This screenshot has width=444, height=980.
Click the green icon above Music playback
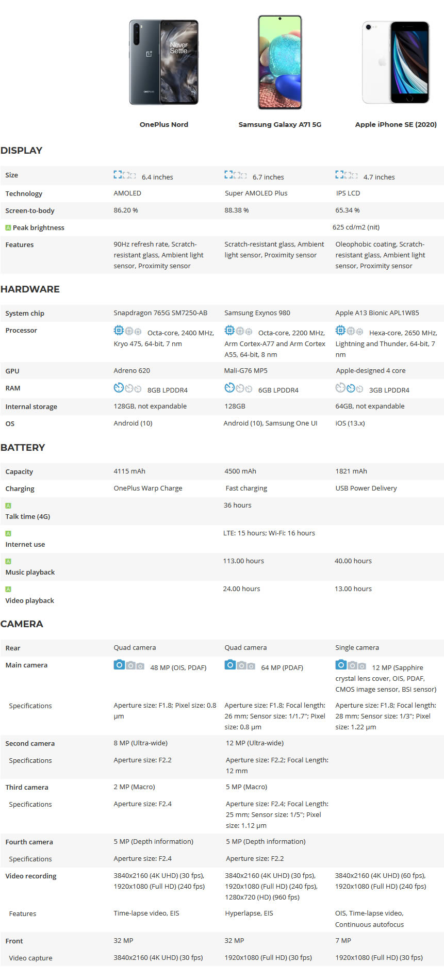8,561
